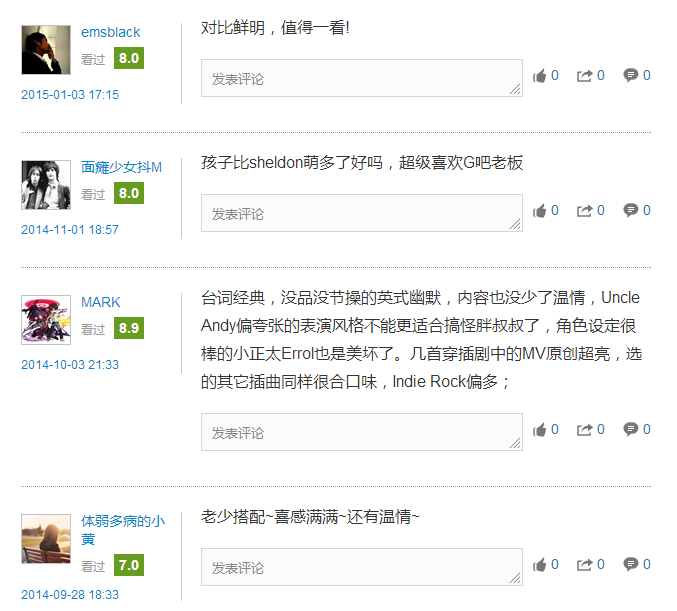677x611 pixels.
Task: Open 体弱多病的小黄 username link
Action: click(x=123, y=530)
